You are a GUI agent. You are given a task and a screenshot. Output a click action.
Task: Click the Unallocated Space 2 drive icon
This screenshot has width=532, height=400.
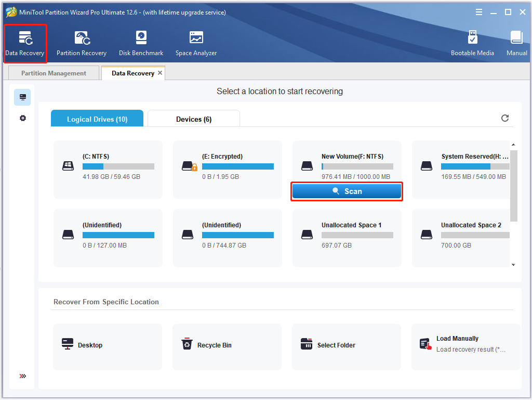pos(427,235)
